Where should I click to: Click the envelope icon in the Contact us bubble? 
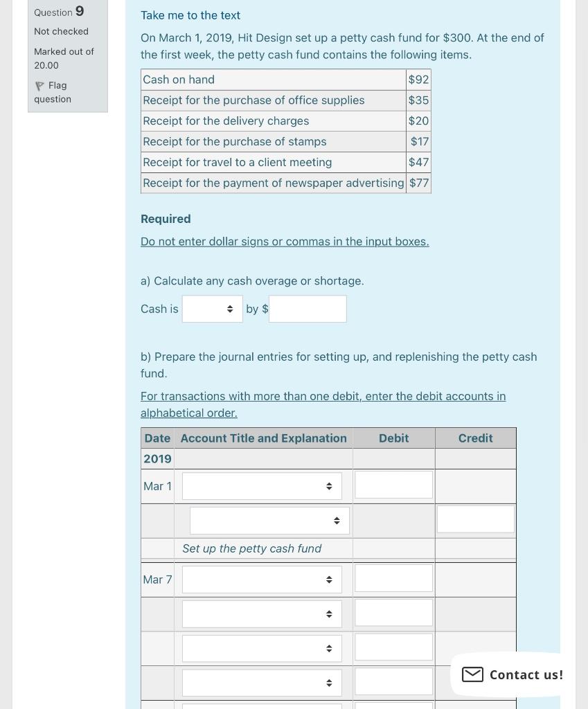point(472,674)
